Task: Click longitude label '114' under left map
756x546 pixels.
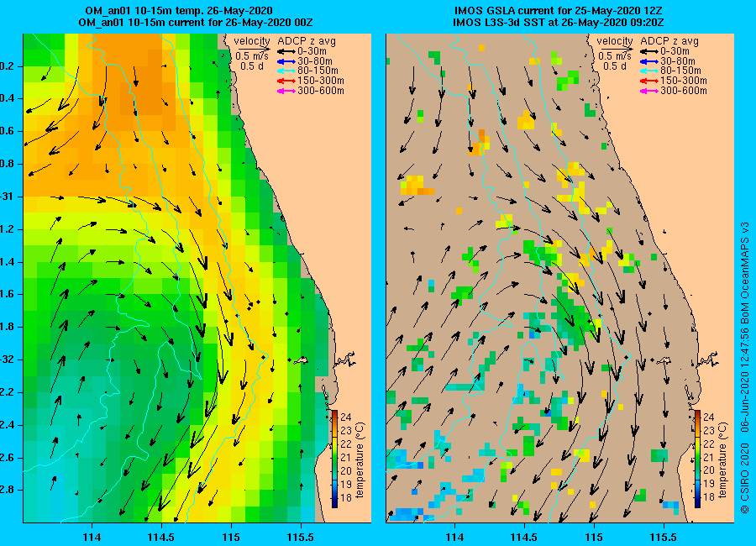Action: pyautogui.click(x=92, y=537)
